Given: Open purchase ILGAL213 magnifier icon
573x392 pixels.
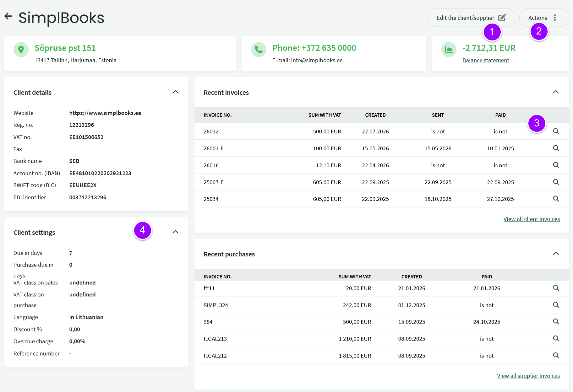Looking at the screenshot, I should [556, 339].
